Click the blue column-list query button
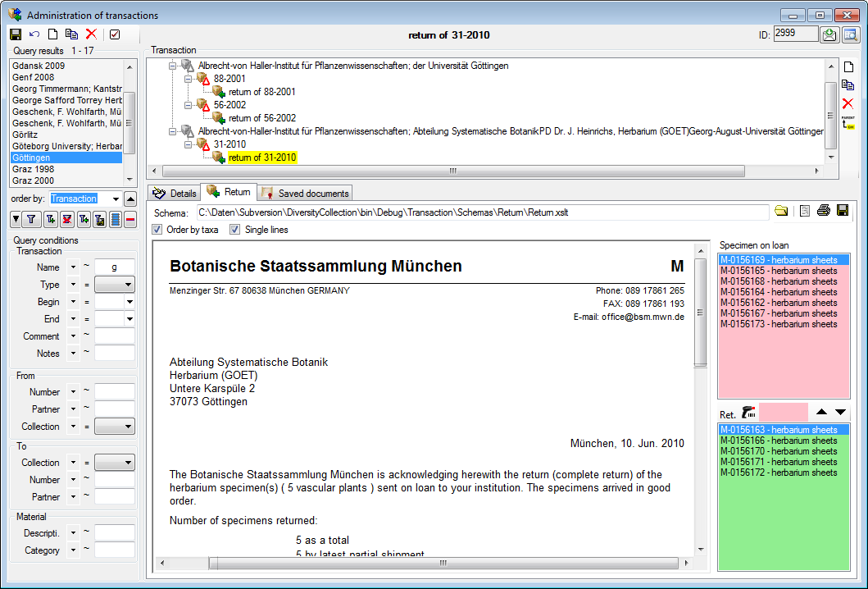 point(115,219)
